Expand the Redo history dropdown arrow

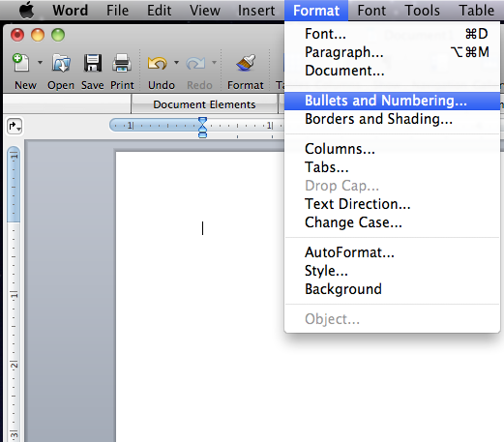(x=214, y=62)
